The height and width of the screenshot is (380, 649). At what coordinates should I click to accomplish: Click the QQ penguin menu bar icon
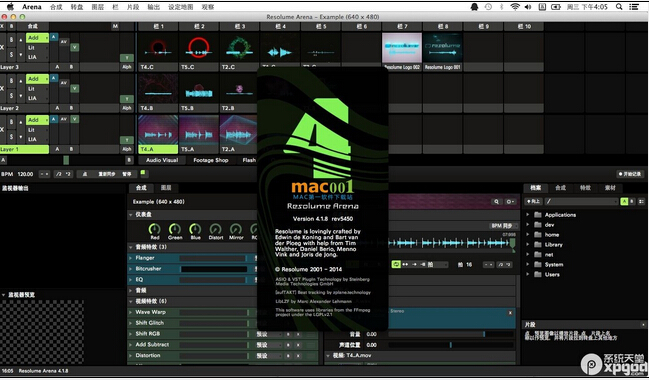(474, 7)
